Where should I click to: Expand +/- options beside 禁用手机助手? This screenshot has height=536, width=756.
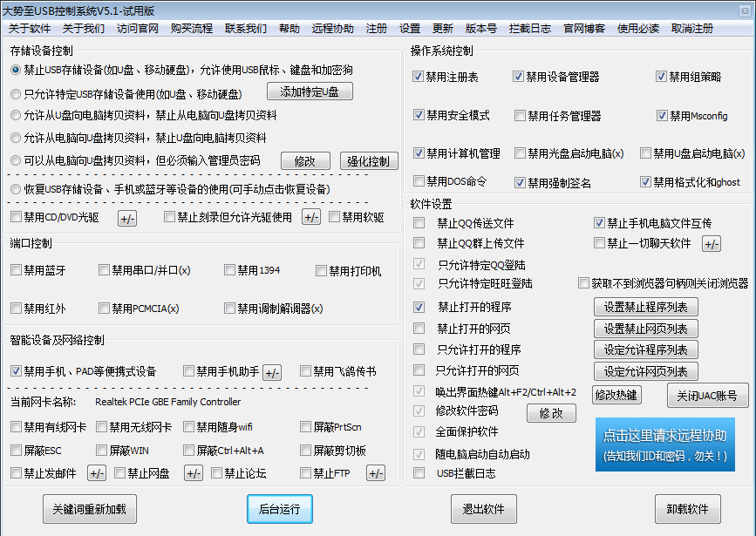[x=272, y=372]
